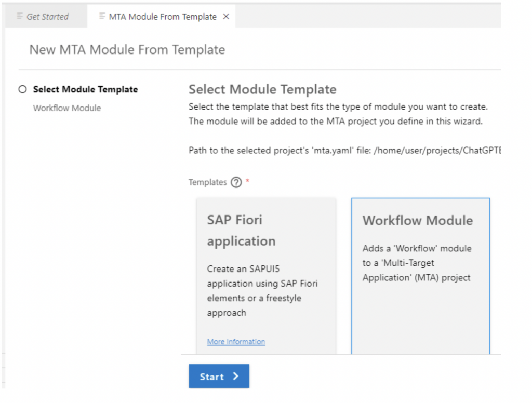Close the MTA Module From Template tab
Image resolution: width=532 pixels, height=403 pixels.
[226, 17]
